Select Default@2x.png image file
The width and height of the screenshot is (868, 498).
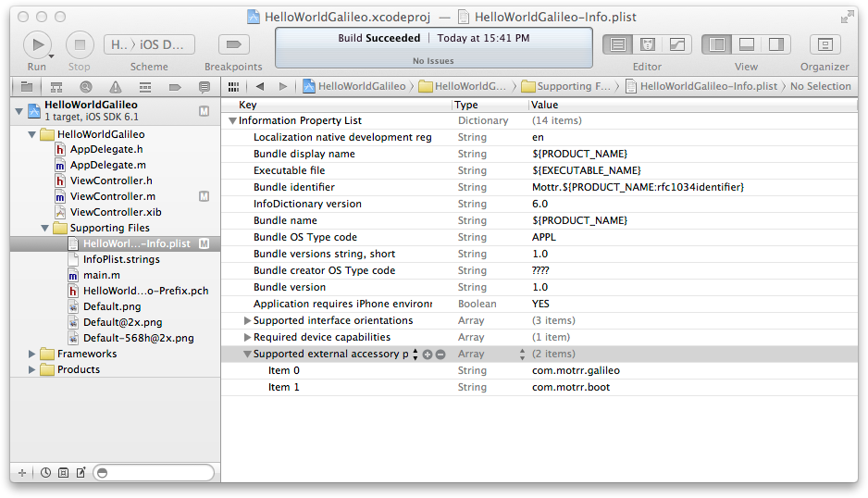click(122, 322)
